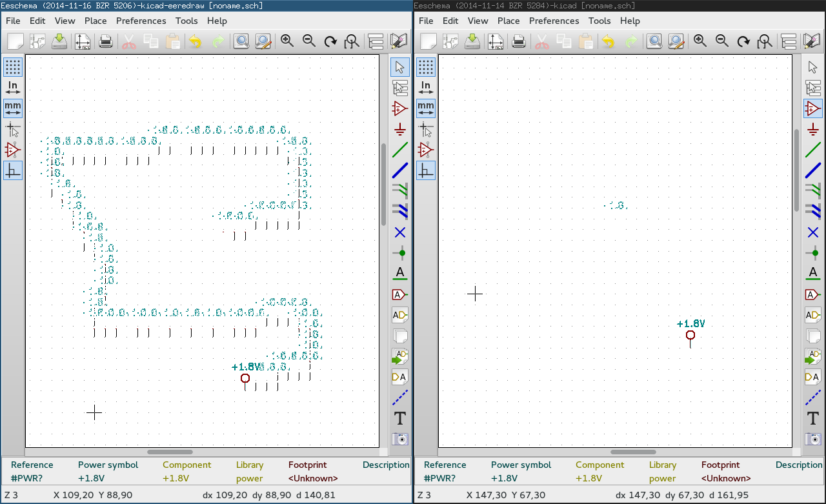Select Add image tool in left window

[x=400, y=439]
